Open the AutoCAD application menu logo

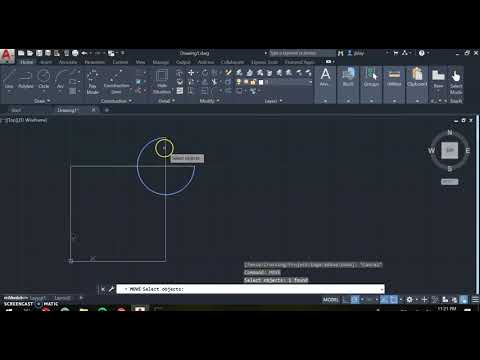[x=7, y=56]
